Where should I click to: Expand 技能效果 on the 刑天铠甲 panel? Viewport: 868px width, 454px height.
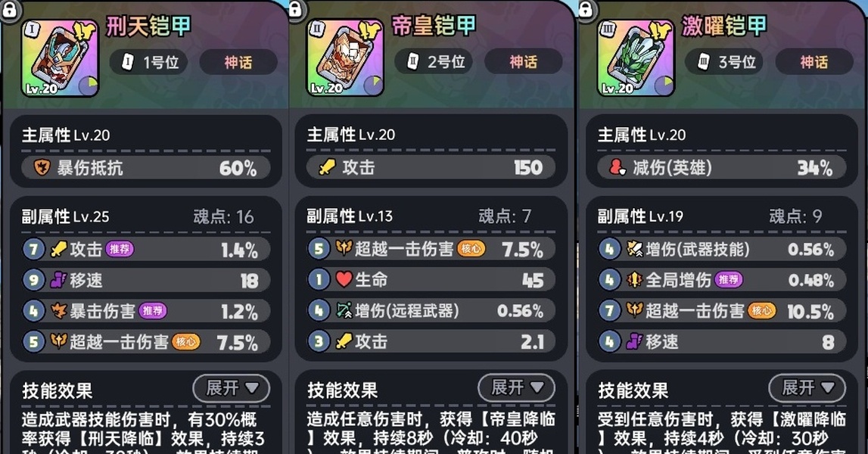pos(232,388)
